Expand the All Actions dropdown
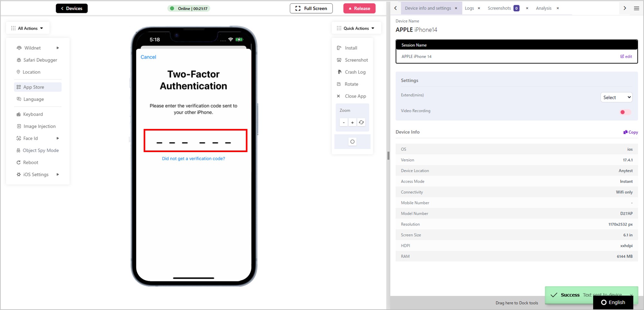Viewport: 644px width, 310px height. 27,28
